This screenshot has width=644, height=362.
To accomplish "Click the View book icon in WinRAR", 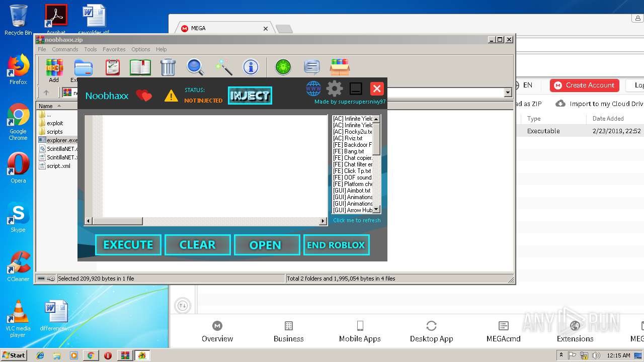I will [x=140, y=67].
